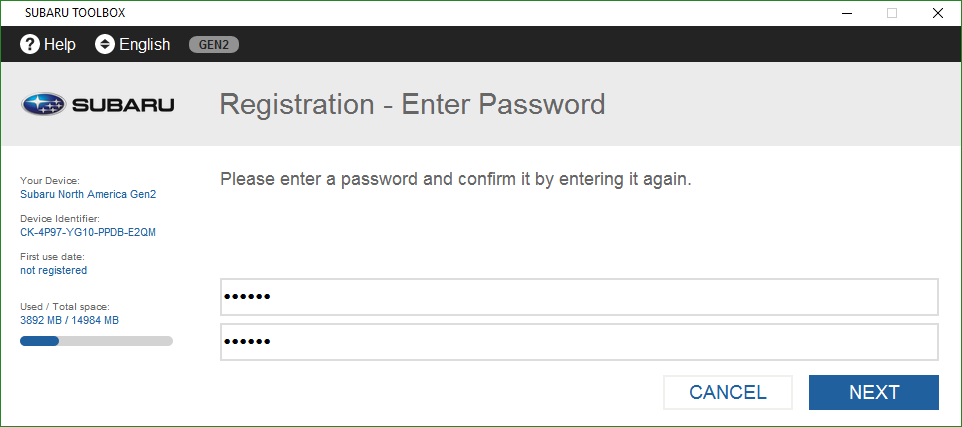The height and width of the screenshot is (427, 962).
Task: Click the SUBARU wordmark
Action: 123,105
